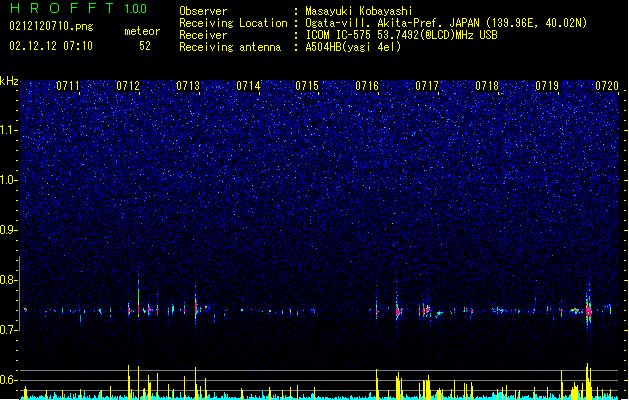Click the 0.9 kHz axis label
Screen dimensions: 629x400
point(9,230)
